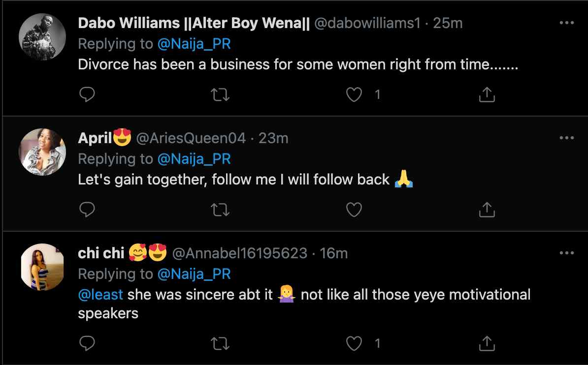The width and height of the screenshot is (588, 365).
Task: Retweet chi chi's motivational speakers tweet
Action: [220, 344]
